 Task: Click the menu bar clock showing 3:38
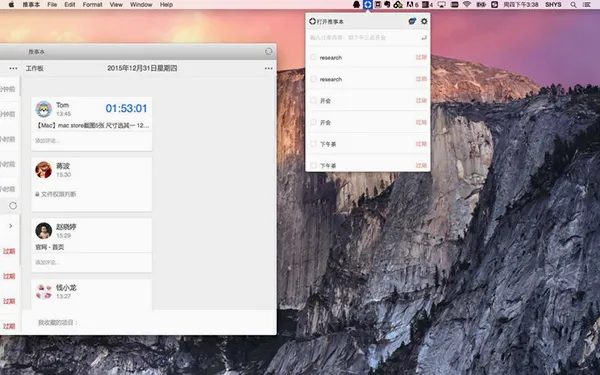[521, 5]
